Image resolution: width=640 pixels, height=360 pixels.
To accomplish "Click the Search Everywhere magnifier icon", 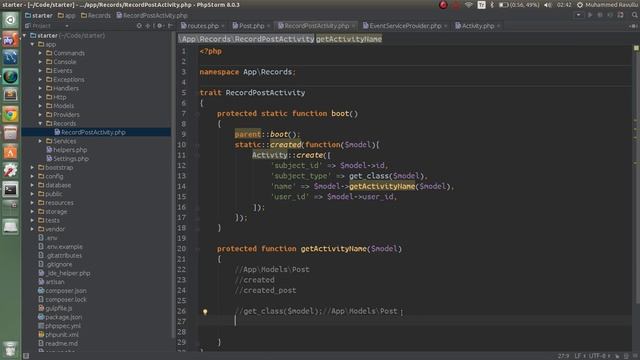I will pyautogui.click(x=635, y=15).
